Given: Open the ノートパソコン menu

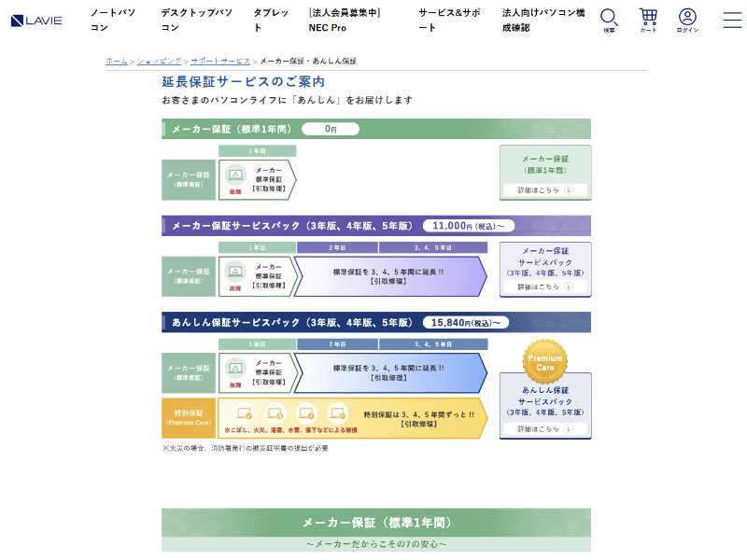Looking at the screenshot, I should [x=112, y=20].
